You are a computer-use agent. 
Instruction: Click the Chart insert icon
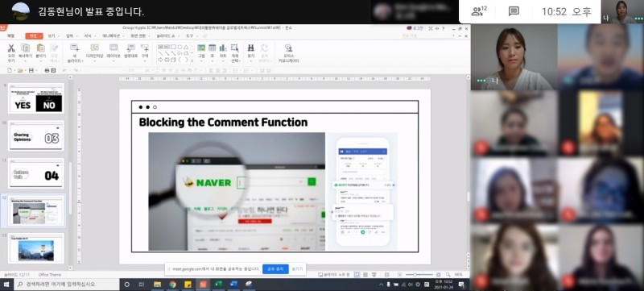223,48
